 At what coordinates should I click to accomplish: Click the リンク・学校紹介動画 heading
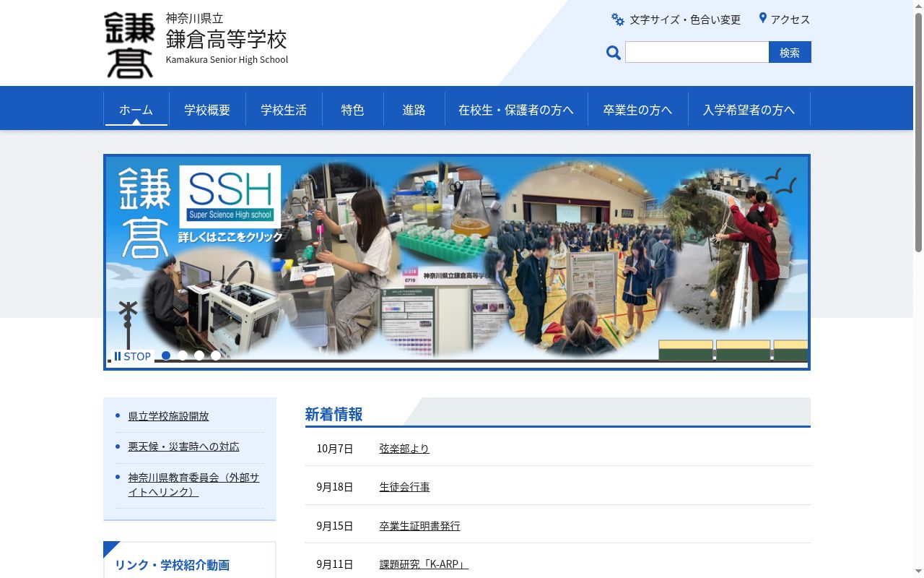172,565
